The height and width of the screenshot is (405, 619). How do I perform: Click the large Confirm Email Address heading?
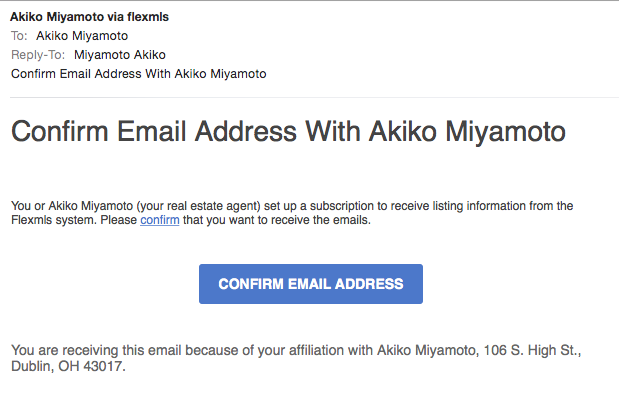point(288,131)
